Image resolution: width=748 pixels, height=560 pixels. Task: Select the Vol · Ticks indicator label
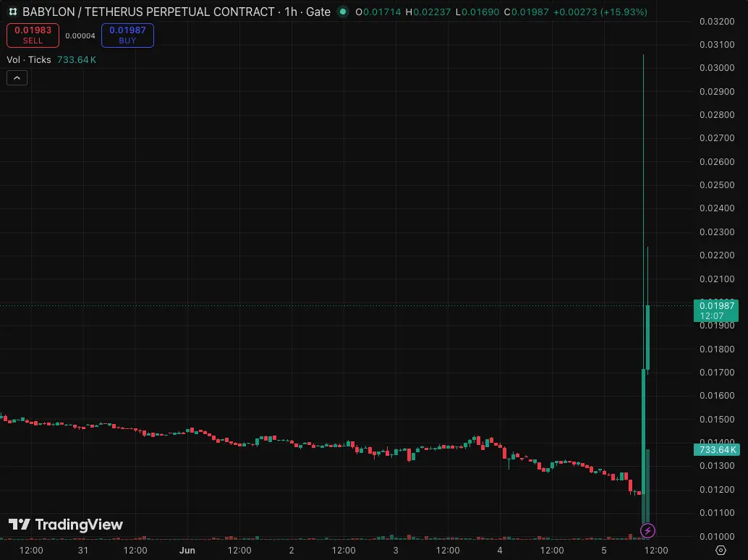pyautogui.click(x=29, y=59)
